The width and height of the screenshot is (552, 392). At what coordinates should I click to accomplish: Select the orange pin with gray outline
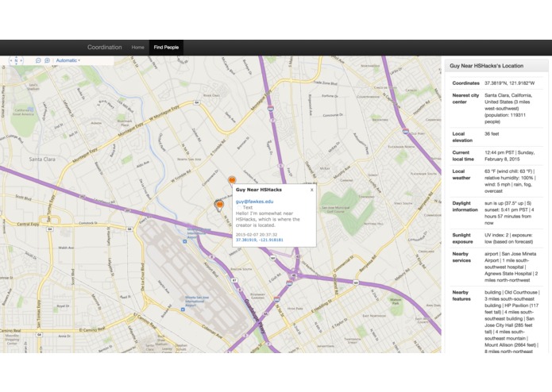[x=219, y=206]
